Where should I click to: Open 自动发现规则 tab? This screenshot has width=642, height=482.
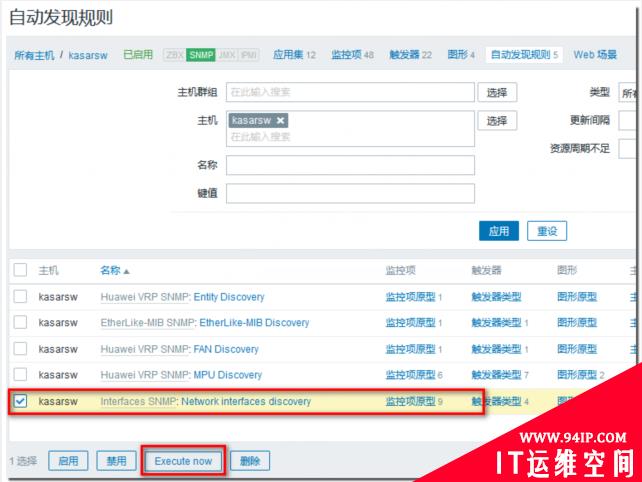click(x=524, y=54)
